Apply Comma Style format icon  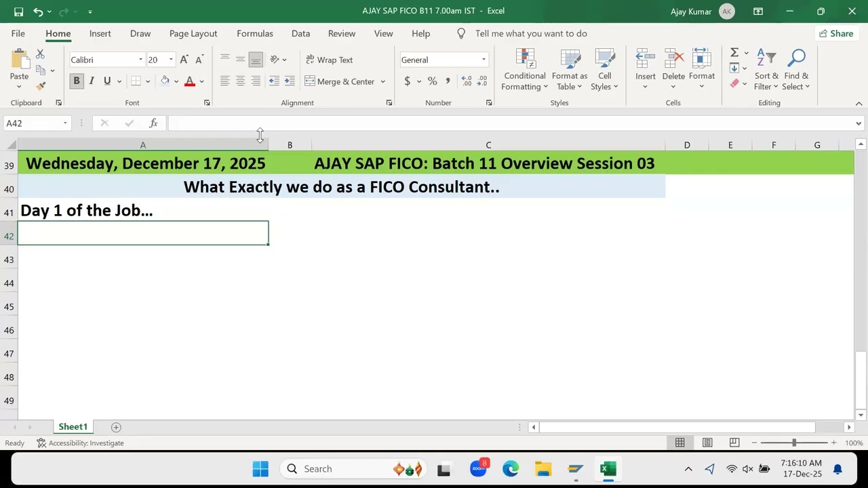tap(448, 81)
